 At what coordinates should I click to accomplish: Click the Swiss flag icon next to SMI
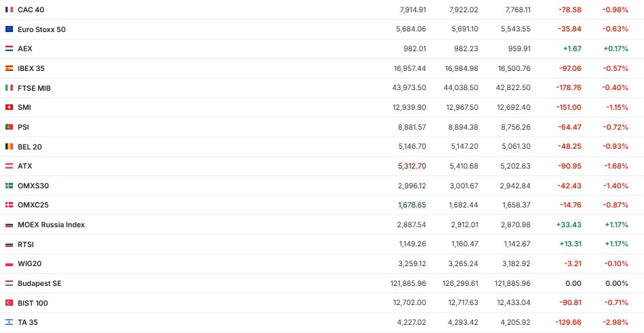click(x=9, y=107)
